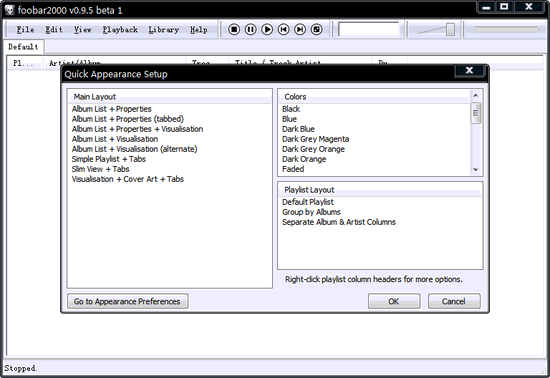Click the Pl... playlist column header

tap(25, 63)
